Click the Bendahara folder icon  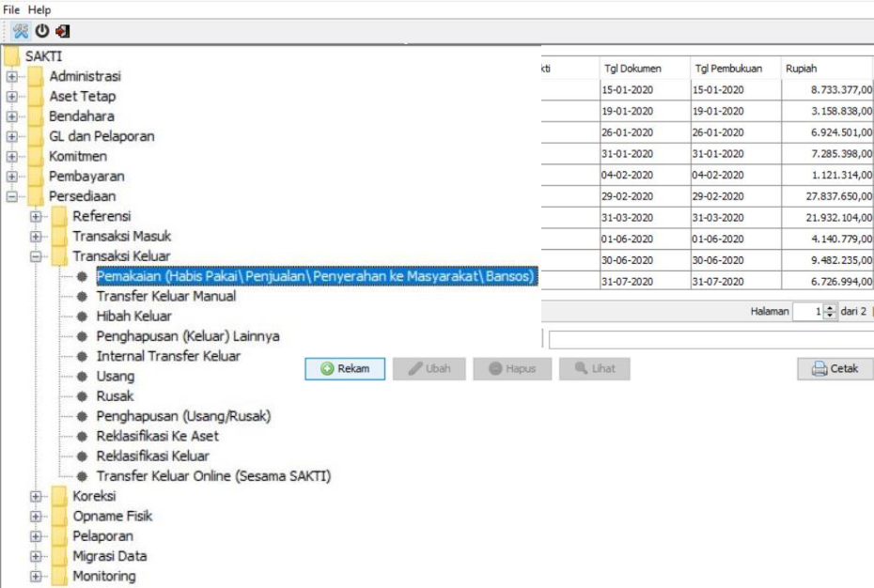coord(35,116)
